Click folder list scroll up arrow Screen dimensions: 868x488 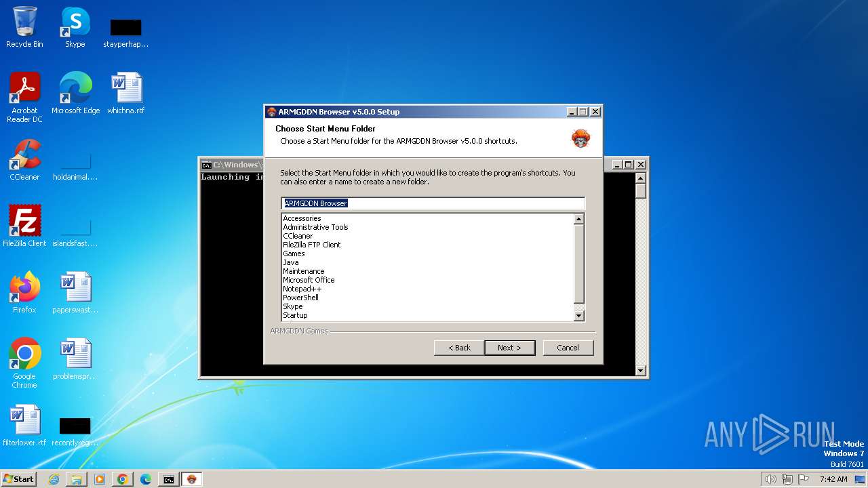click(578, 219)
